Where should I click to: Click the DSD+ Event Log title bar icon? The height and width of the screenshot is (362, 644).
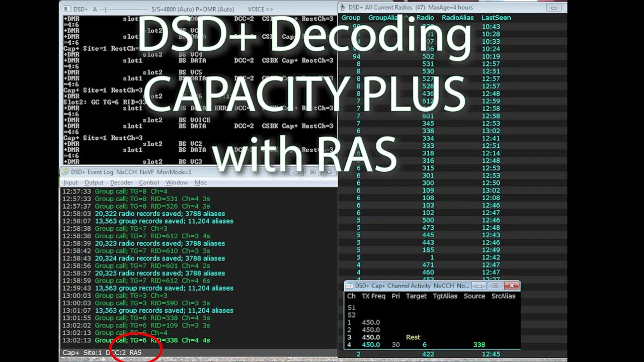pos(65,172)
